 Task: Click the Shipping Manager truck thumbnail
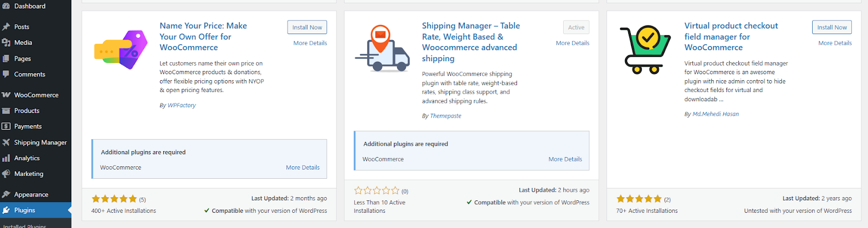(x=382, y=49)
